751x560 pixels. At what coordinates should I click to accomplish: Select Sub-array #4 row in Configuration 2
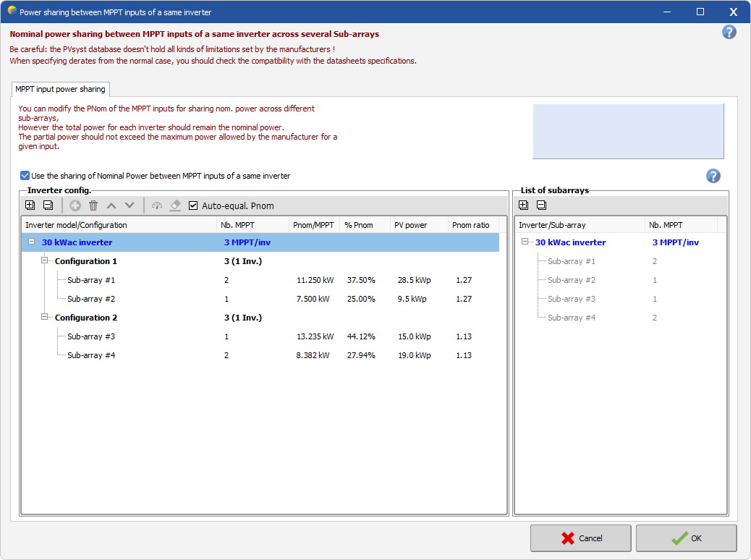click(x=260, y=355)
